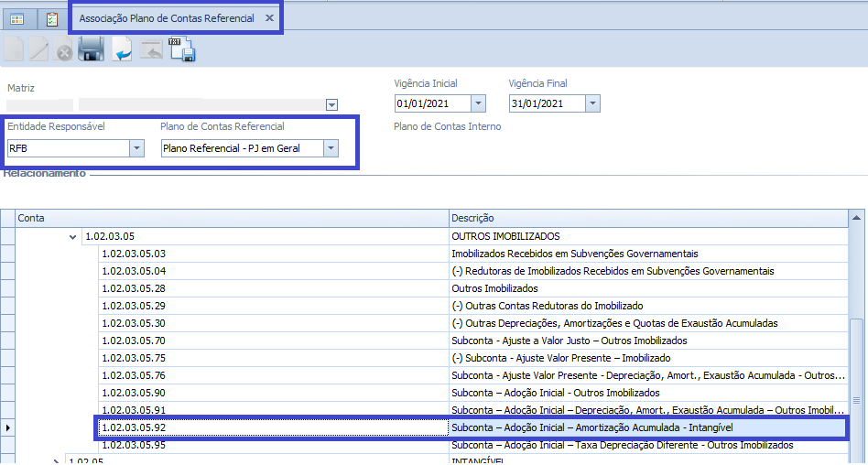The height and width of the screenshot is (465, 868).
Task: Click the Conta column header
Action: (x=232, y=218)
